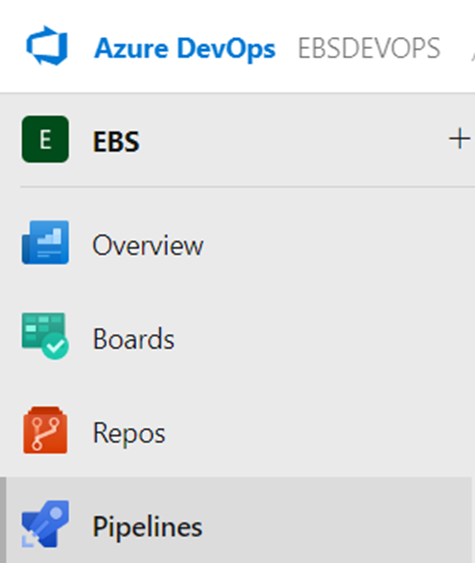Select the Boards kanban icon
Image resolution: width=475 pixels, height=563 pixels.
(x=45, y=336)
